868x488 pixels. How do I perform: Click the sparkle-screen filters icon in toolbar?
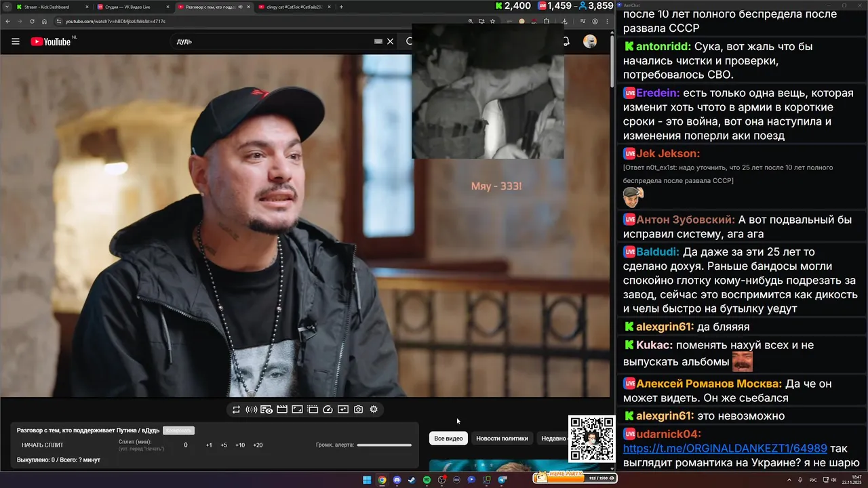coord(343,409)
